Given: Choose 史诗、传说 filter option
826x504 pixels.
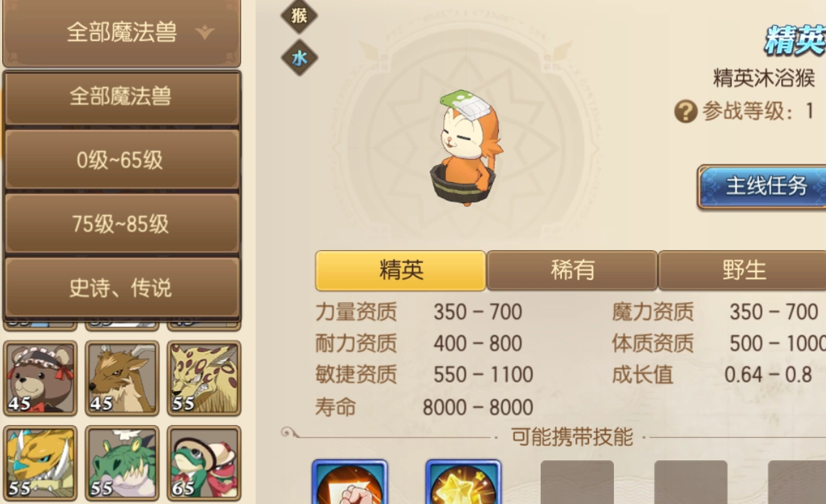Looking at the screenshot, I should (x=122, y=288).
